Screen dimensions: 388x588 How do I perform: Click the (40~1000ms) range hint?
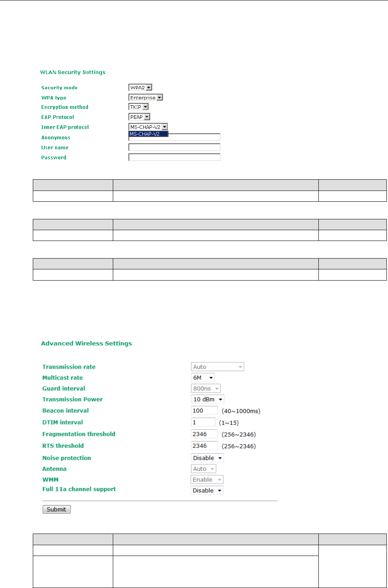click(241, 411)
